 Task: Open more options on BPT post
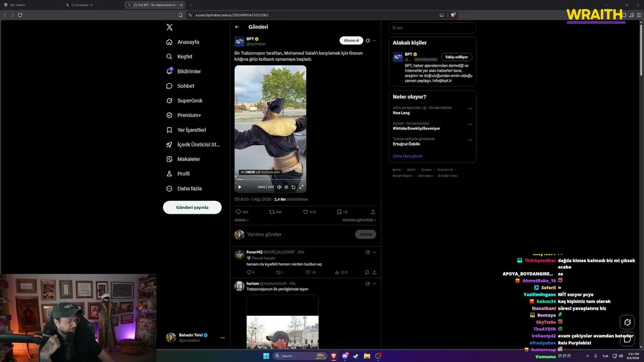pos(374,41)
